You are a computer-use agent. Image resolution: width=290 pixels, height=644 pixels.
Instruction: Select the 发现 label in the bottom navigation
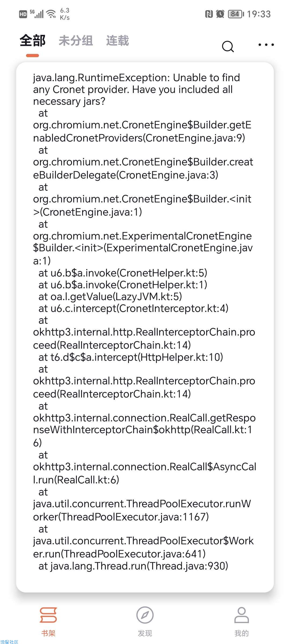coord(145,633)
